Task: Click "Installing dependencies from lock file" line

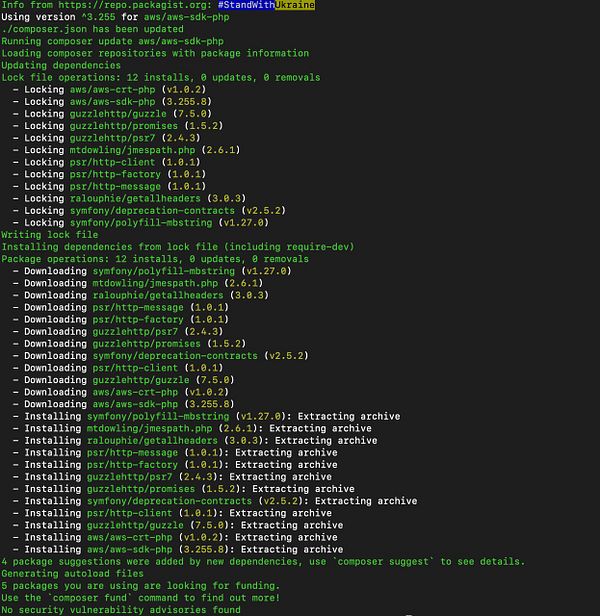Action: pyautogui.click(x=178, y=247)
